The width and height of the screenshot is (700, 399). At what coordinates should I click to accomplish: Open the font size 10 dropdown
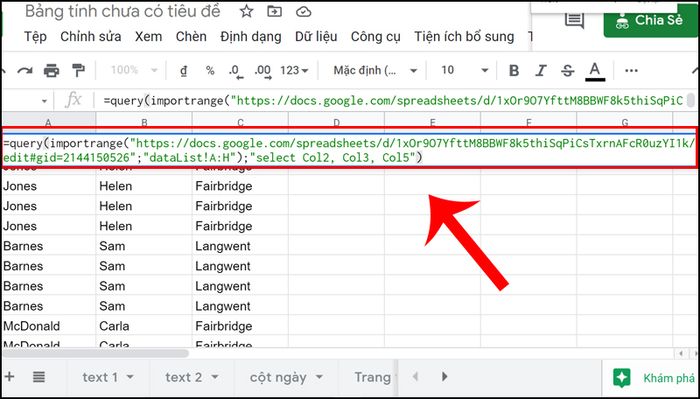[464, 70]
